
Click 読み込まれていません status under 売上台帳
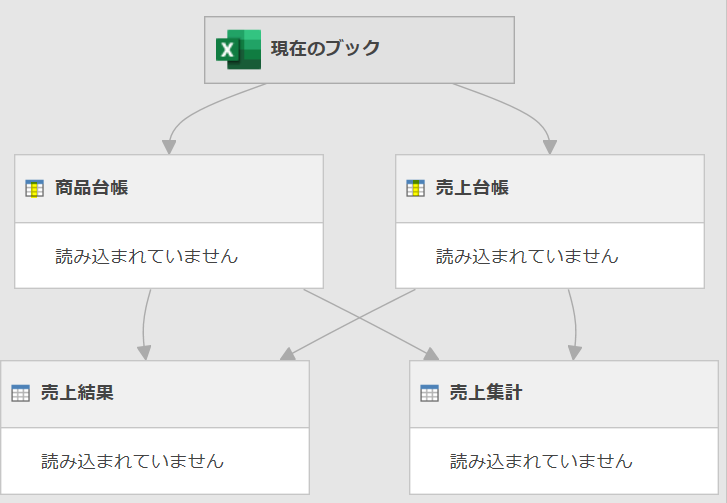click(x=527, y=256)
